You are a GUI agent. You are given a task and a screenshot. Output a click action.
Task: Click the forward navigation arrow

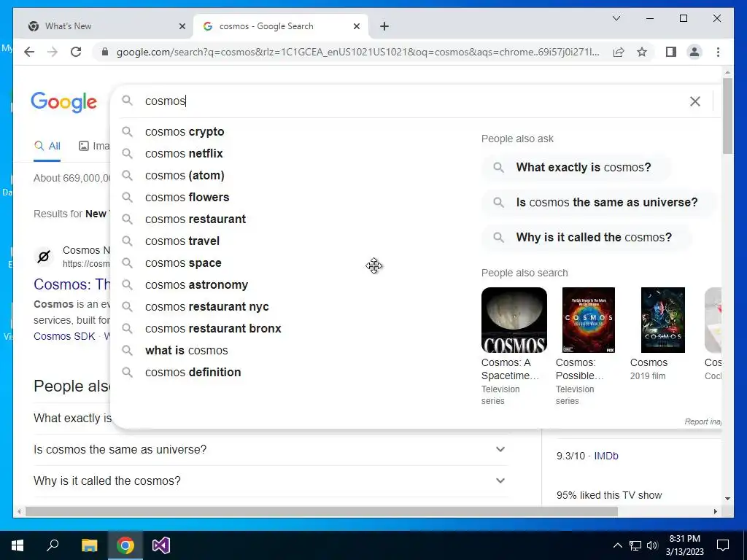click(53, 52)
